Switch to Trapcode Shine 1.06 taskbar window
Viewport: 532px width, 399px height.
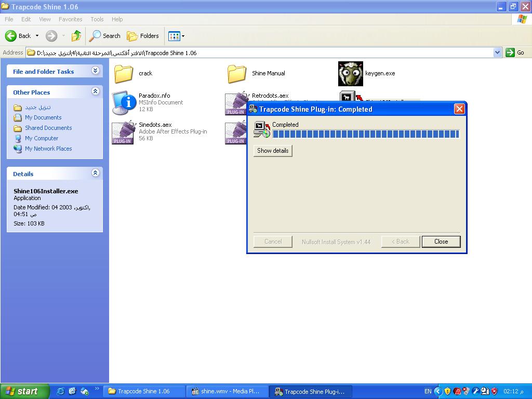tap(144, 391)
